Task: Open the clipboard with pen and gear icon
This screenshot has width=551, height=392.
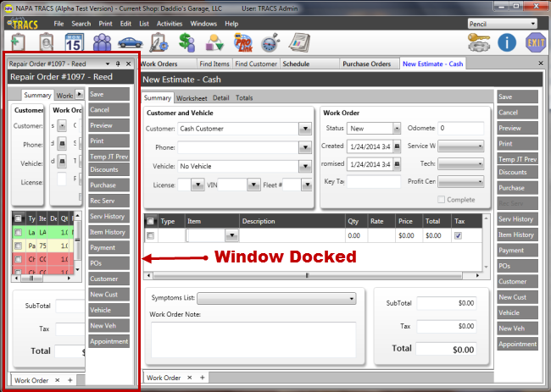Action: coord(159,42)
